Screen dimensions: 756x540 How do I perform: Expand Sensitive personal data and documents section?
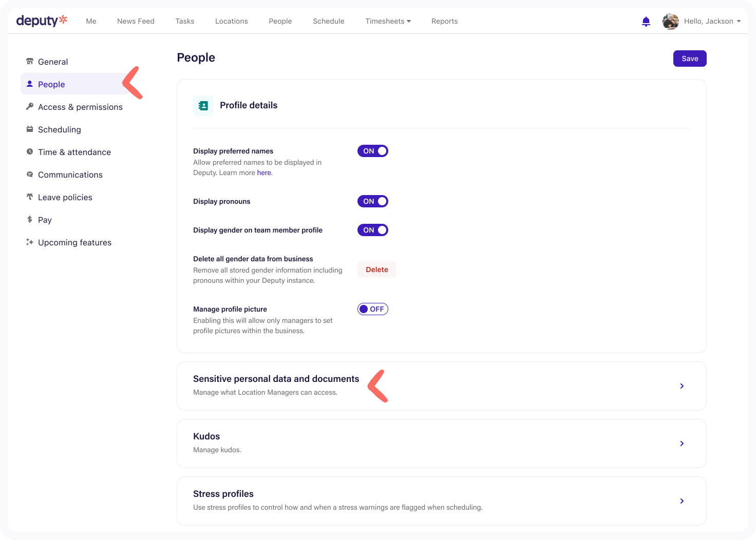click(682, 386)
